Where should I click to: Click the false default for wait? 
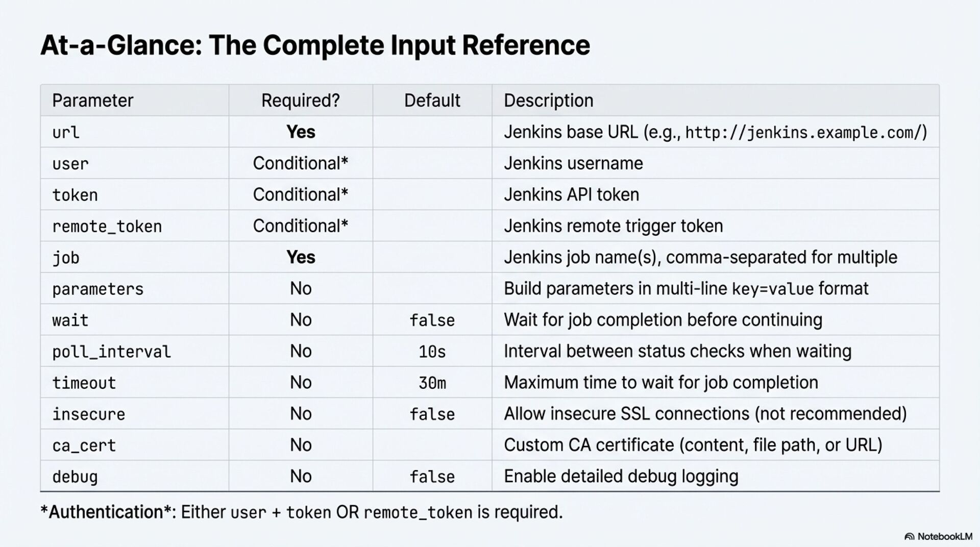click(x=432, y=320)
